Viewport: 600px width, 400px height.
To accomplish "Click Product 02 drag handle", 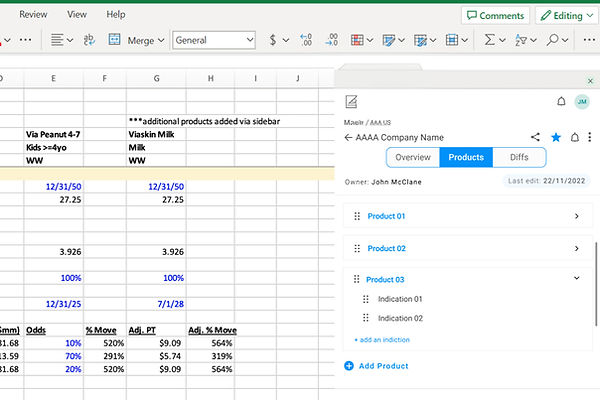I will click(x=357, y=248).
